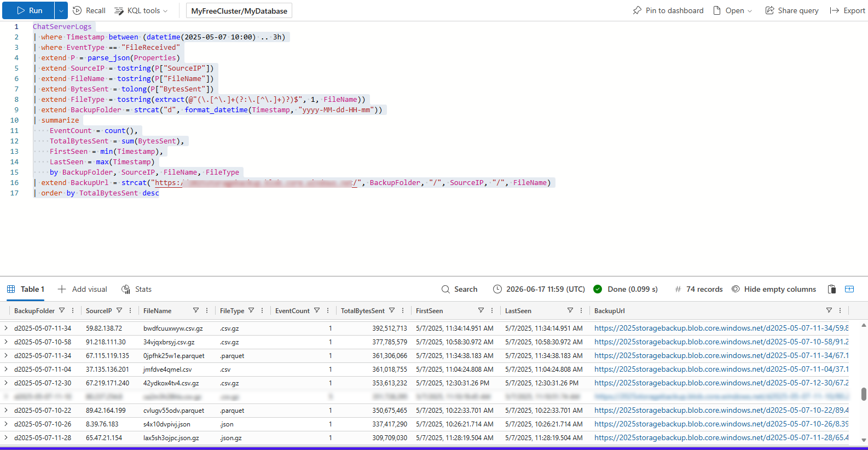The image size is (868, 450).
Task: Click the scrollbar down arrow
Action: click(x=864, y=440)
